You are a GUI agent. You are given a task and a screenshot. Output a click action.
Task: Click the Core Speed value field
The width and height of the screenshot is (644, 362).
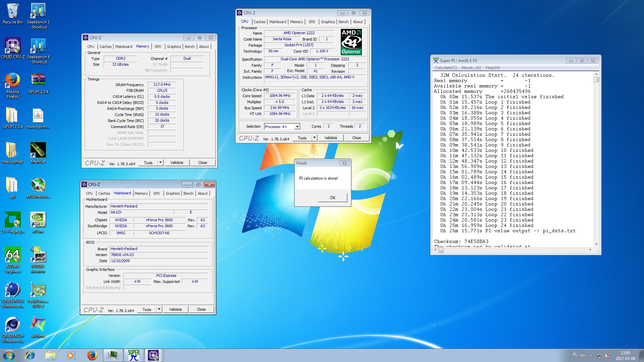pos(280,96)
